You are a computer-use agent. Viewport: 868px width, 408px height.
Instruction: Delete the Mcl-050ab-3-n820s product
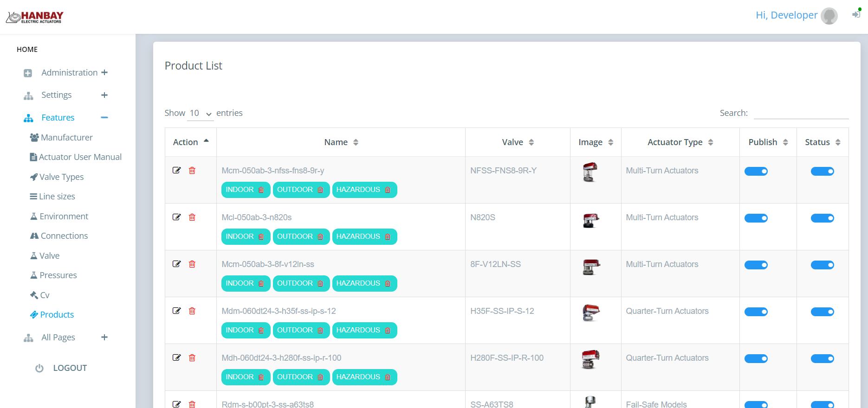(x=192, y=217)
